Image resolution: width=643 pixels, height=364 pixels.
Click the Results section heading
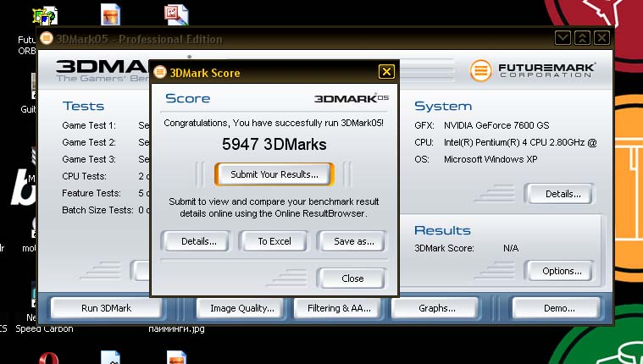click(x=442, y=230)
